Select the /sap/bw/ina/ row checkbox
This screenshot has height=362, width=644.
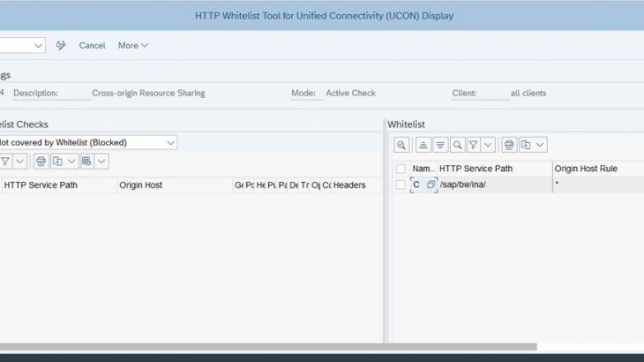point(401,185)
